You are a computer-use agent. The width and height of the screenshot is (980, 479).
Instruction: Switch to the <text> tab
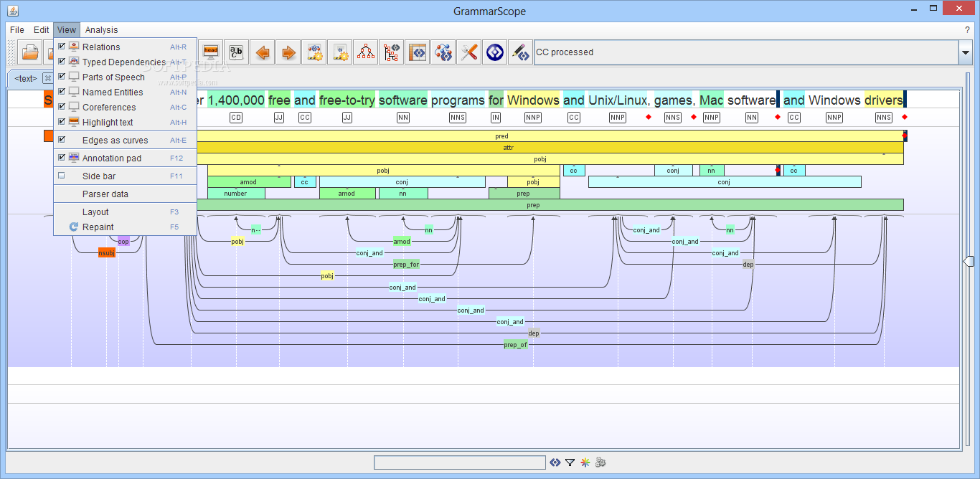pos(26,78)
